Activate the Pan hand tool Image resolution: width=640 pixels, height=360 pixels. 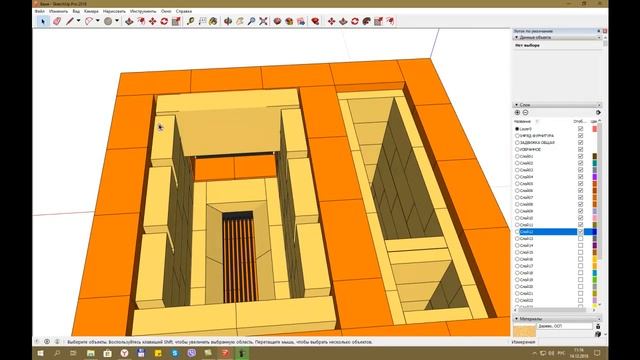click(240, 21)
